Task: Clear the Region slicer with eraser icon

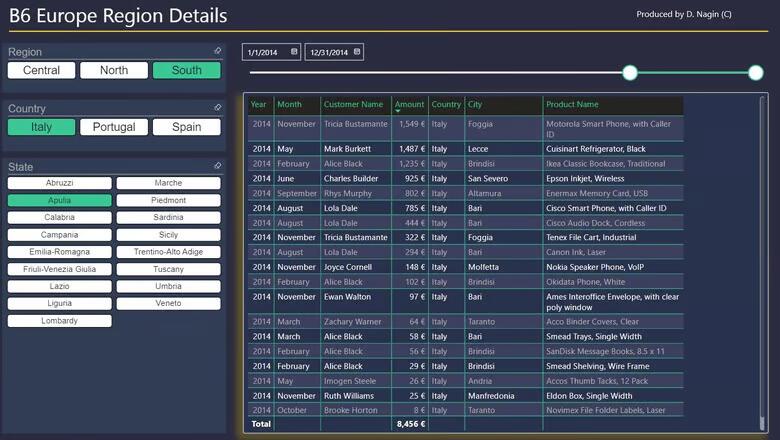Action: click(218, 51)
